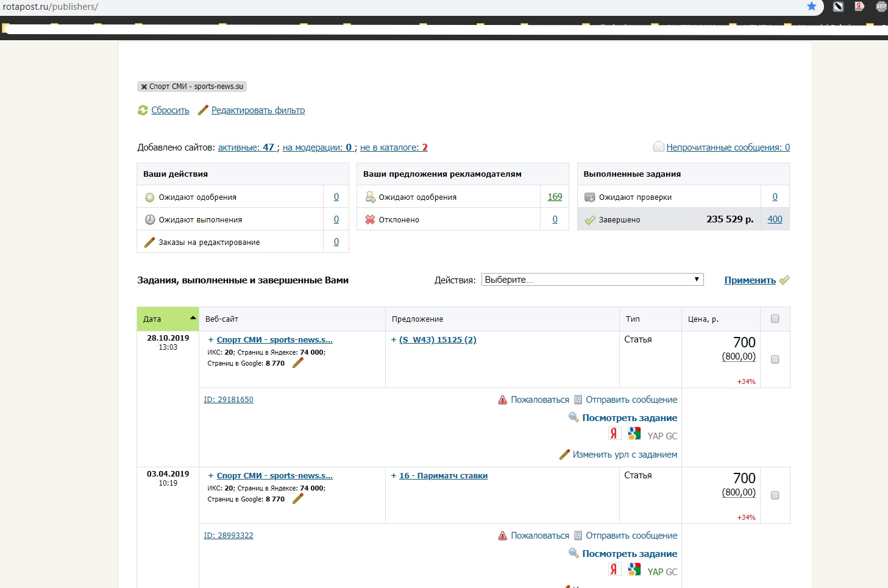888x588 pixels.
Task: Click count 0 for Заказы на редактирование
Action: [336, 242]
